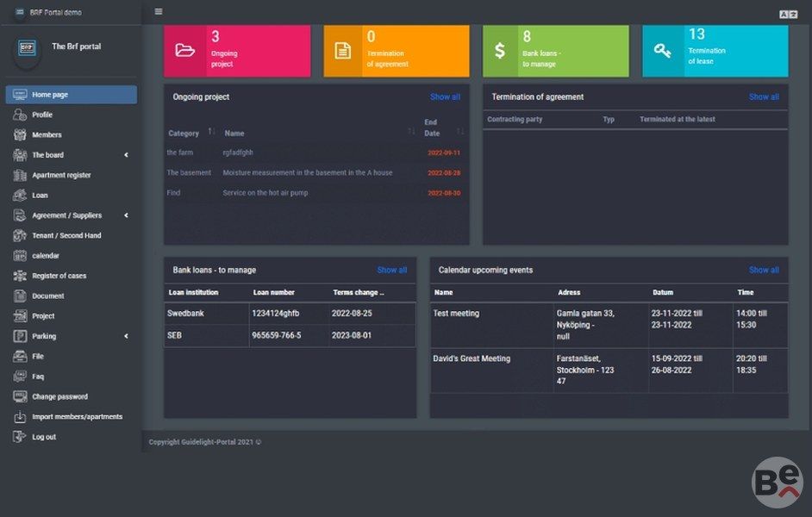Viewport: 812px width, 517px height.
Task: Expand The board submenu arrow
Action: (126, 155)
